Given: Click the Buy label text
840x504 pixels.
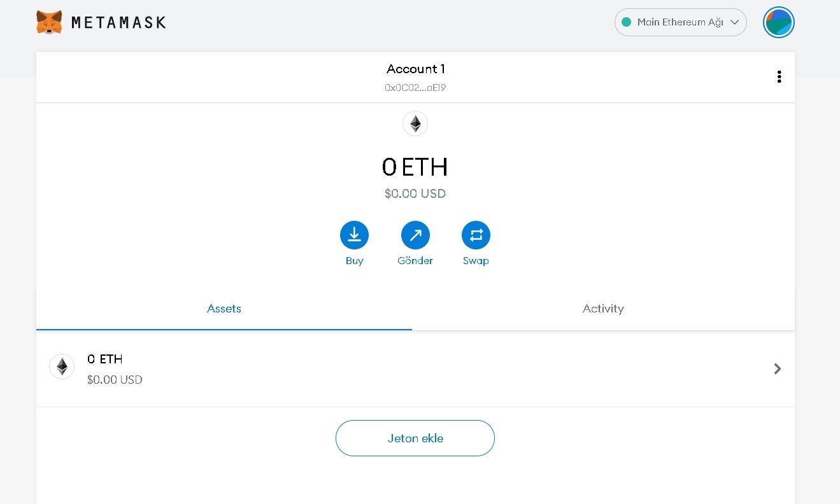Looking at the screenshot, I should tap(355, 261).
